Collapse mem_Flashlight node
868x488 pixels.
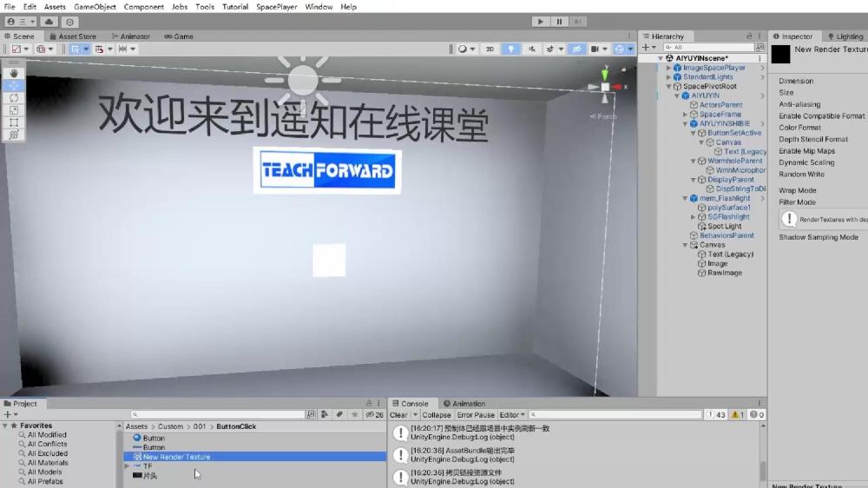(x=686, y=198)
